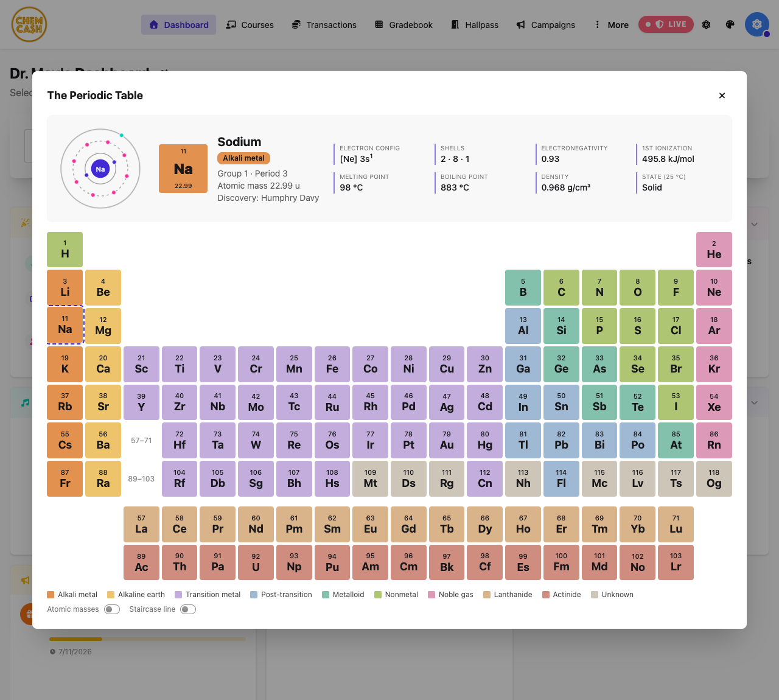Open the theme palette icon

point(730,25)
